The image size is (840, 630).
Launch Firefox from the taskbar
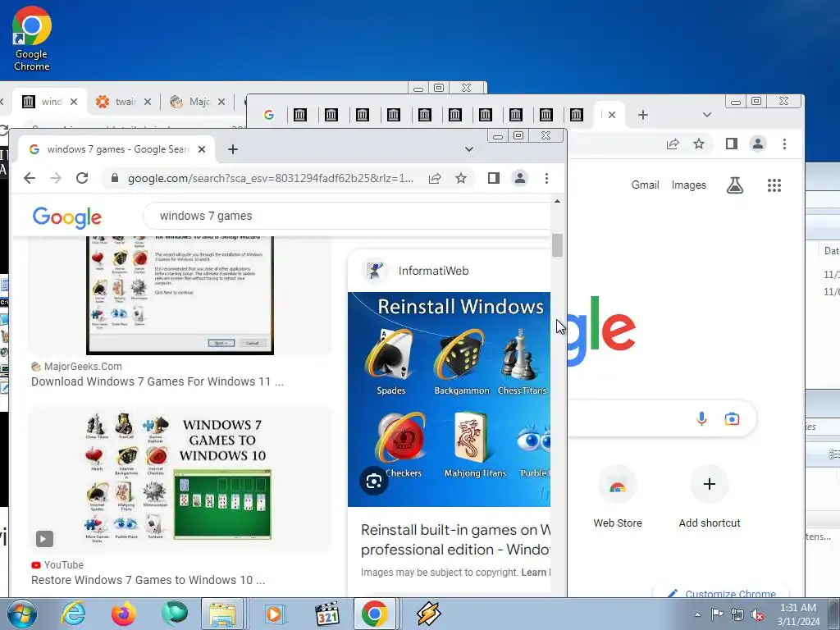(124, 614)
